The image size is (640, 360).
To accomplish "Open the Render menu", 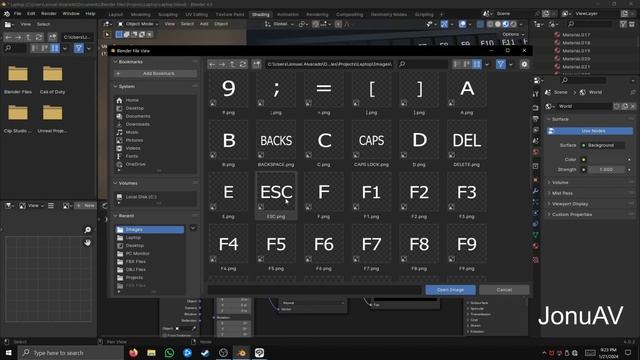I will coord(49,13).
